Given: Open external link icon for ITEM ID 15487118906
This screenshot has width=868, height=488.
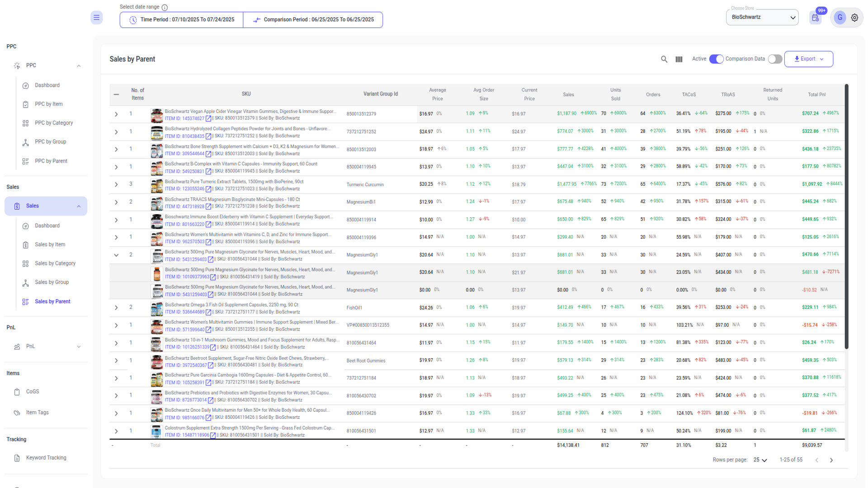Looking at the screenshot, I should click(x=213, y=436).
